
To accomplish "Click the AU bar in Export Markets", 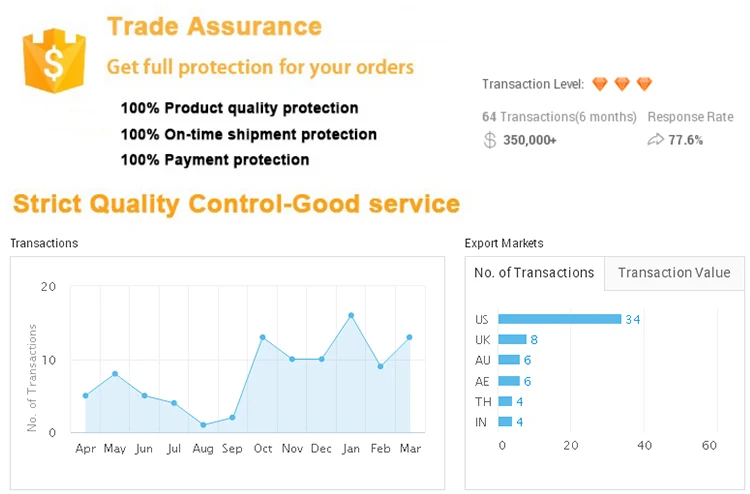I will pos(509,360).
